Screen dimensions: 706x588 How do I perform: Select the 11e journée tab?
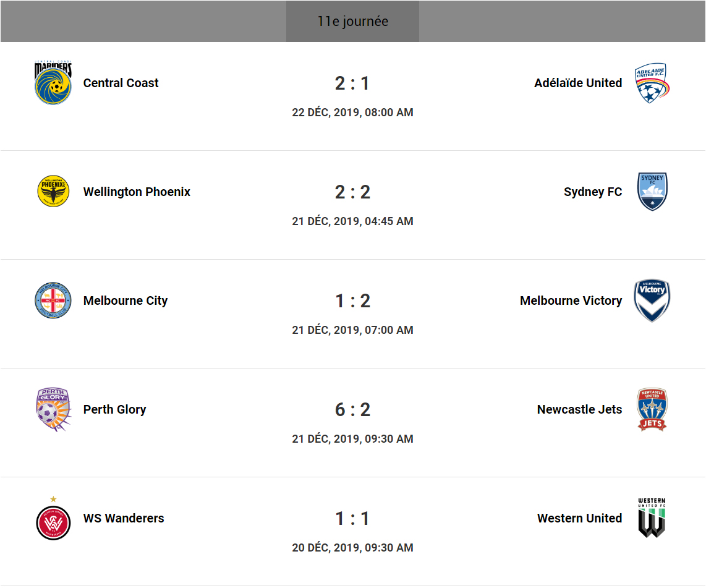(x=352, y=22)
